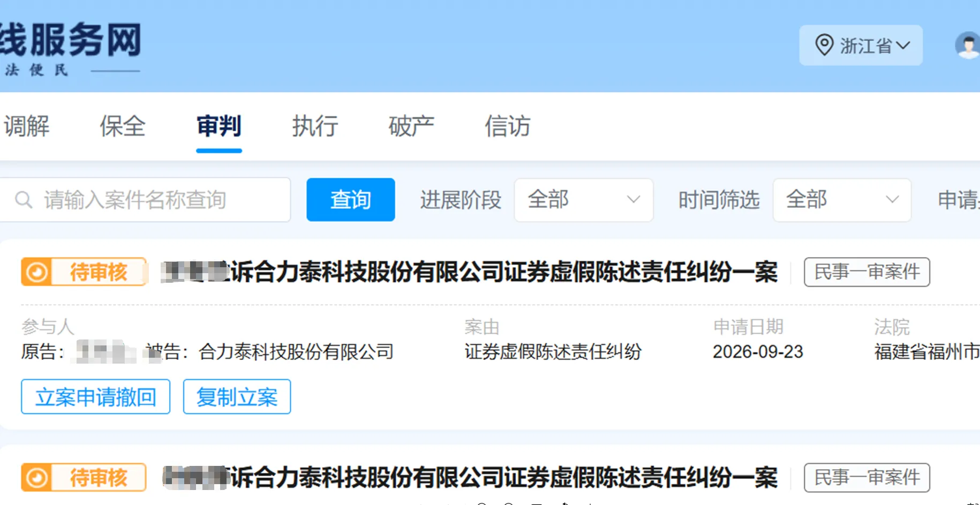Click the 复制立案 button
980x505 pixels.
[237, 397]
